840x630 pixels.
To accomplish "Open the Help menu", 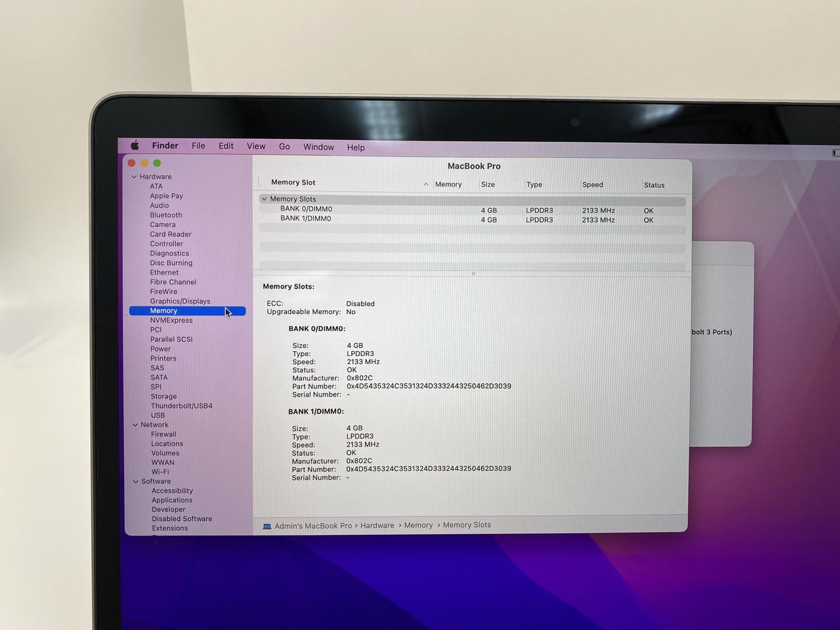I will [x=356, y=148].
